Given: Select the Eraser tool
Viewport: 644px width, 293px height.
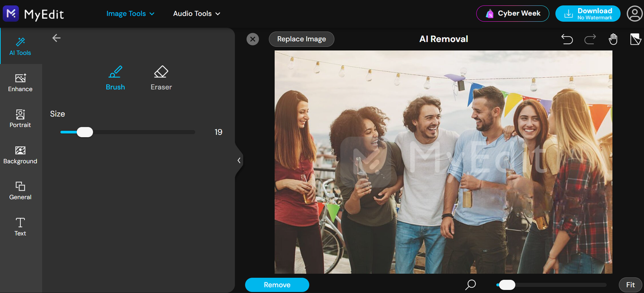Looking at the screenshot, I should pos(161,78).
